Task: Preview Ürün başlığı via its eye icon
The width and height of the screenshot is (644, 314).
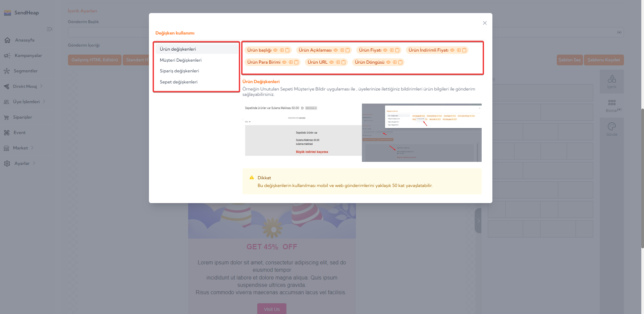Action: [x=275, y=50]
